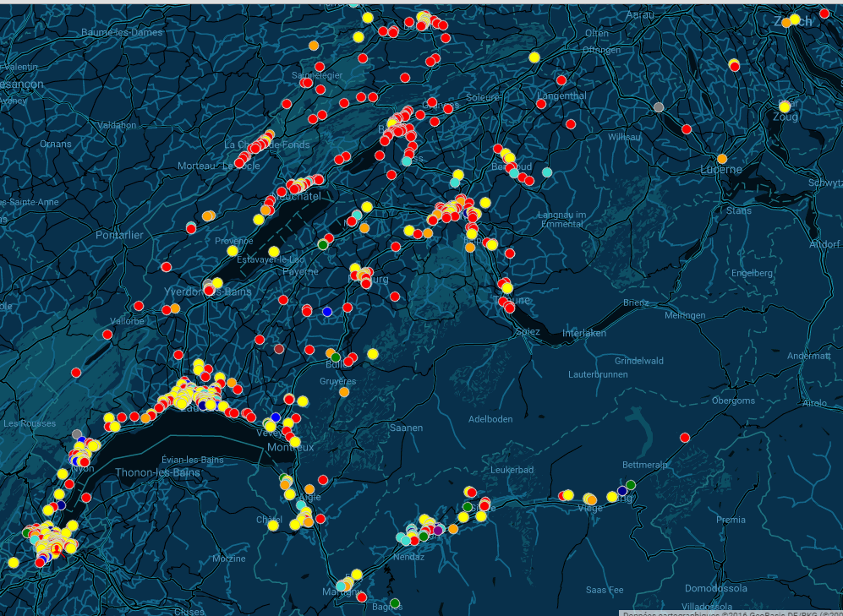
Task: Select the lone red marker northeast of Bettmeralp
Action: (x=685, y=438)
